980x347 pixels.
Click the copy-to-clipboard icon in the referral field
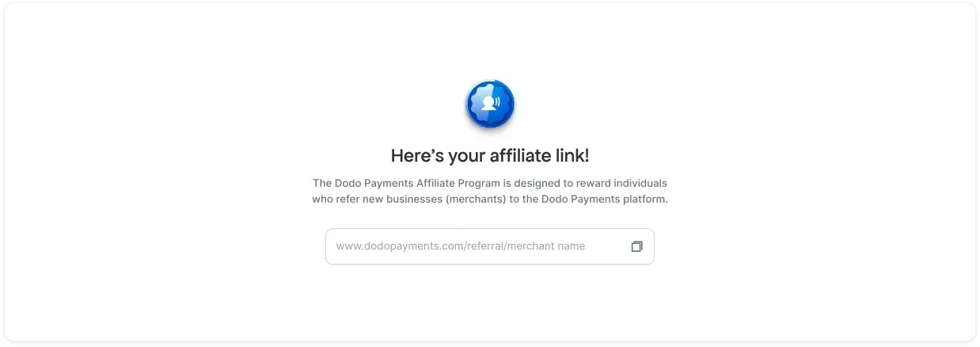636,246
